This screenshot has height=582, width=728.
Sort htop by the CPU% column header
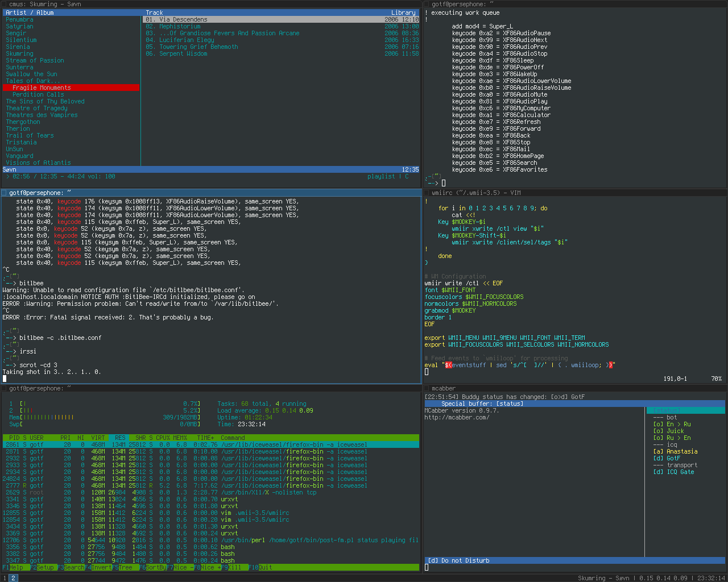click(163, 438)
